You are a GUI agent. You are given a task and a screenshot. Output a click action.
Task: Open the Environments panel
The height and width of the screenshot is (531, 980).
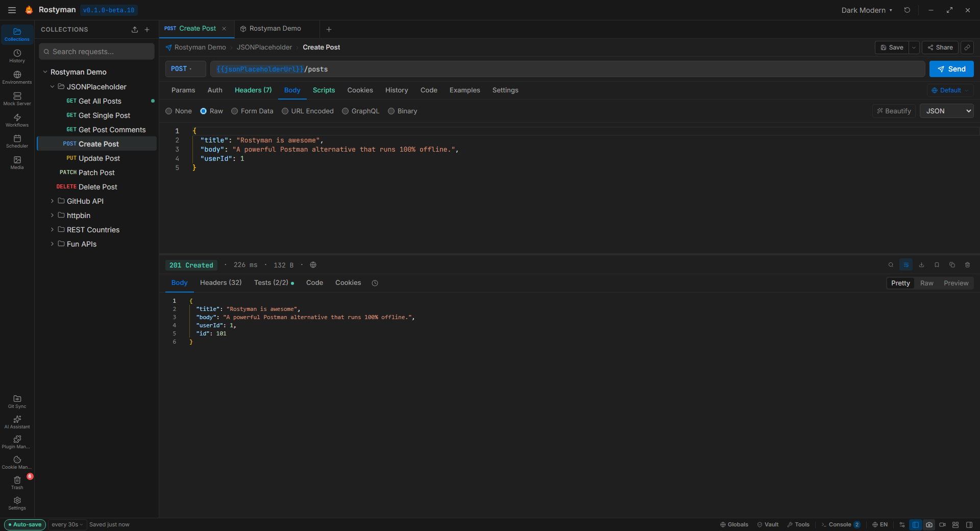[17, 77]
